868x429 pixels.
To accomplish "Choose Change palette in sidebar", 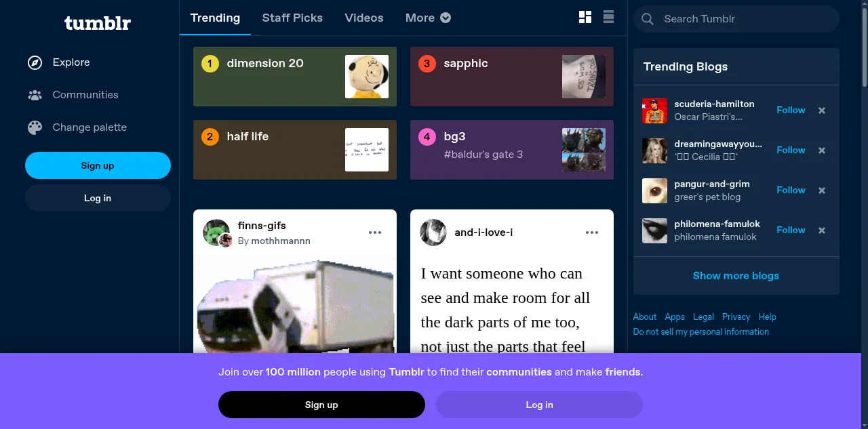I will tap(90, 127).
